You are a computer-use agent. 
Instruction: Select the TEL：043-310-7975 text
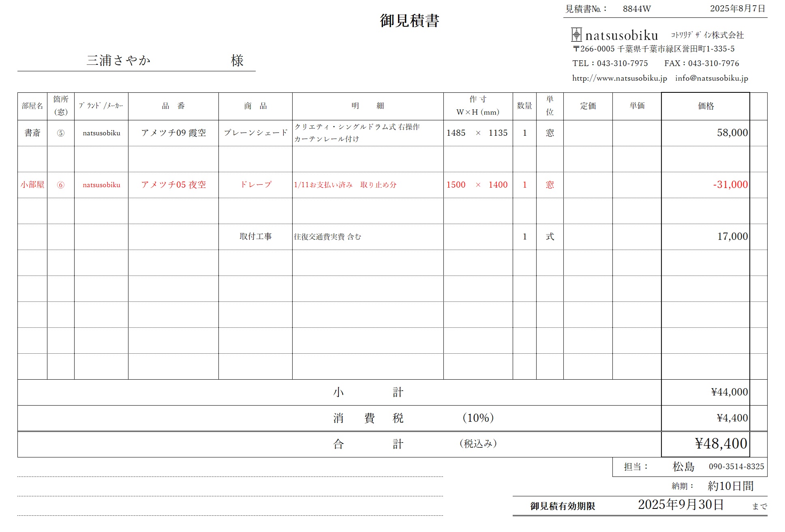pos(610,64)
